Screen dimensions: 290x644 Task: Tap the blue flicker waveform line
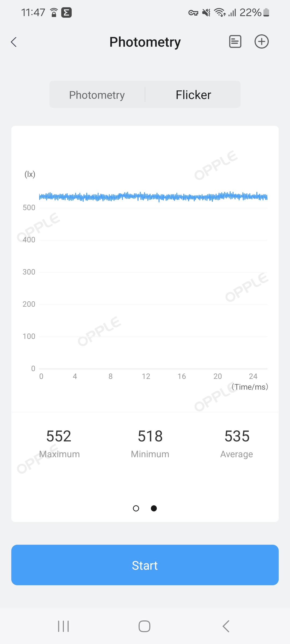point(153,197)
